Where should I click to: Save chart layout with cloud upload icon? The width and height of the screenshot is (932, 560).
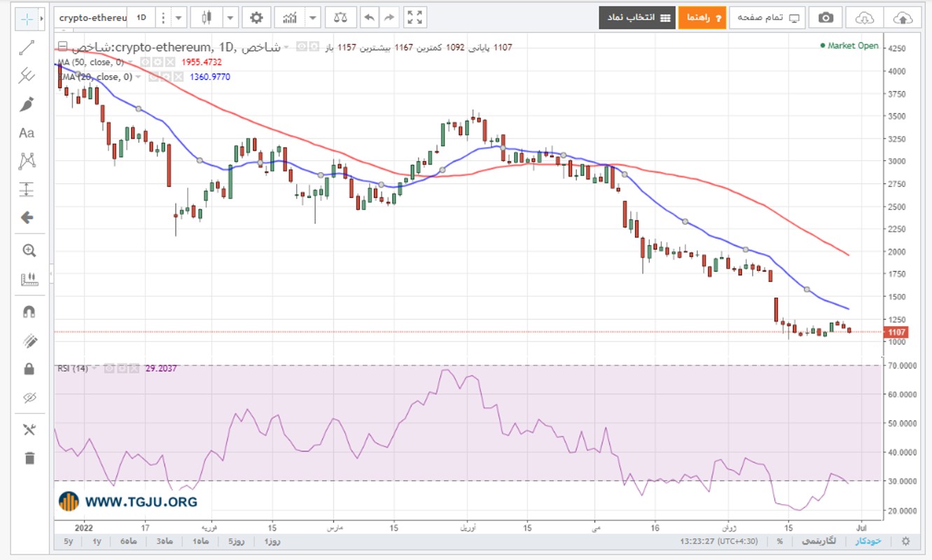903,17
